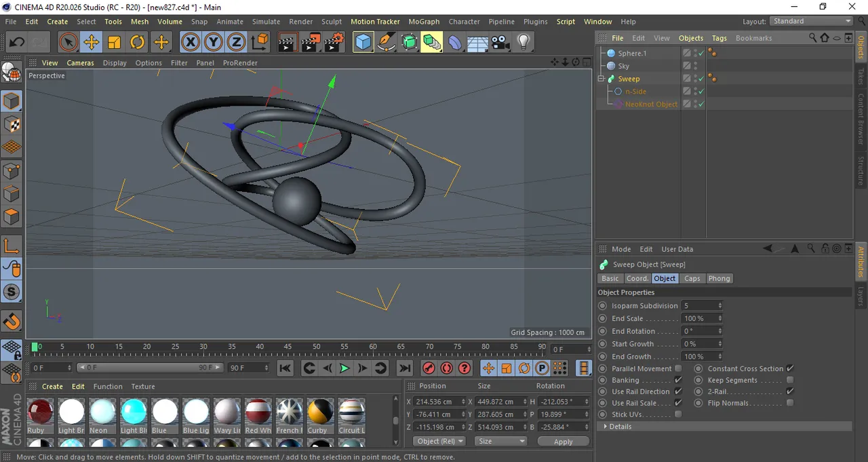Image resolution: width=868 pixels, height=462 pixels.
Task: Select the NeoKnot Object in hierarchy
Action: [x=651, y=104]
